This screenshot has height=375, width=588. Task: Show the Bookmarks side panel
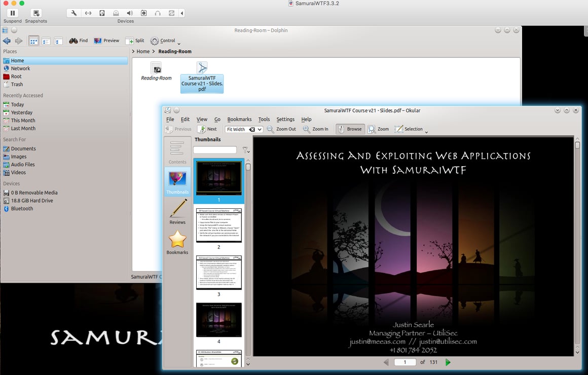pos(177,242)
